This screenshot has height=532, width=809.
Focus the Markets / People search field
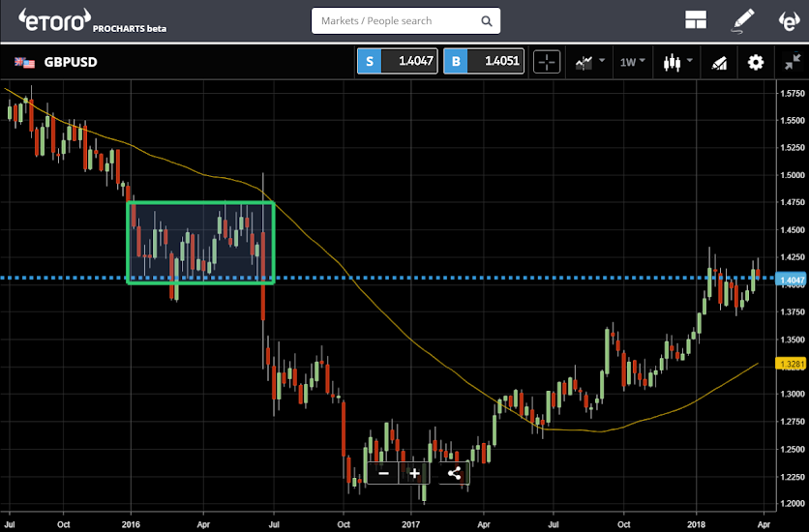(405, 20)
